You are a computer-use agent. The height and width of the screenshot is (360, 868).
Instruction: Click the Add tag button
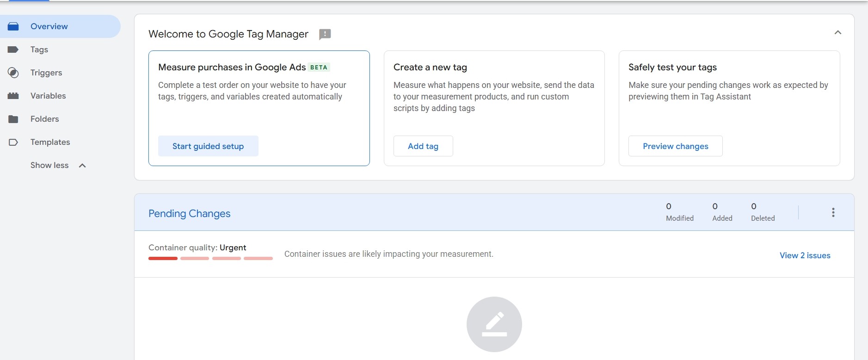coord(423,146)
